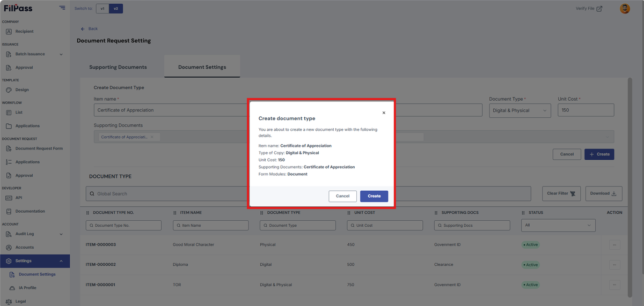Click the Document Type column filter field
The height and width of the screenshot is (306, 644).
[298, 226]
